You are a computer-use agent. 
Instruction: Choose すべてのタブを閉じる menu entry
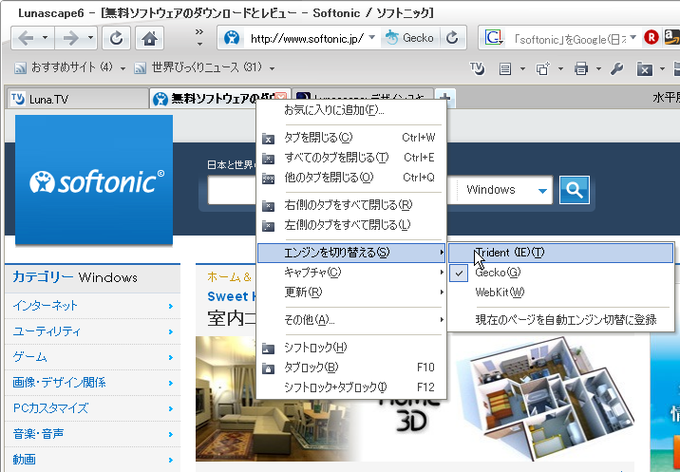click(351, 157)
